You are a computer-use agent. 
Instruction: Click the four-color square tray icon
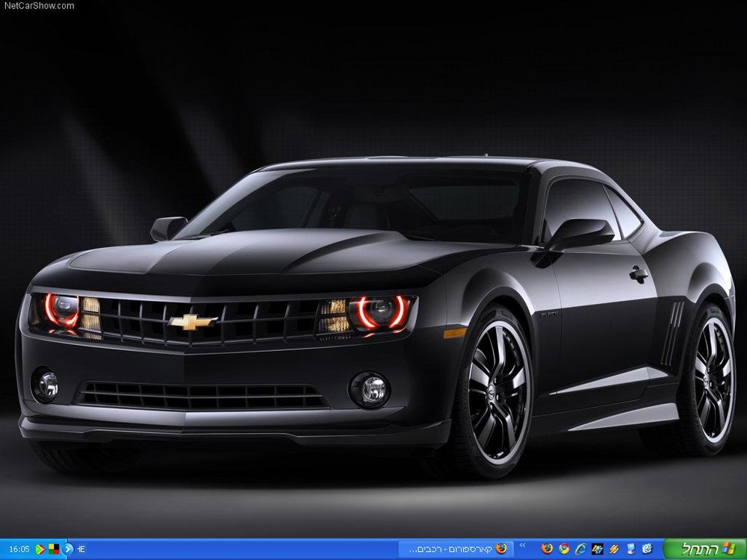54,549
